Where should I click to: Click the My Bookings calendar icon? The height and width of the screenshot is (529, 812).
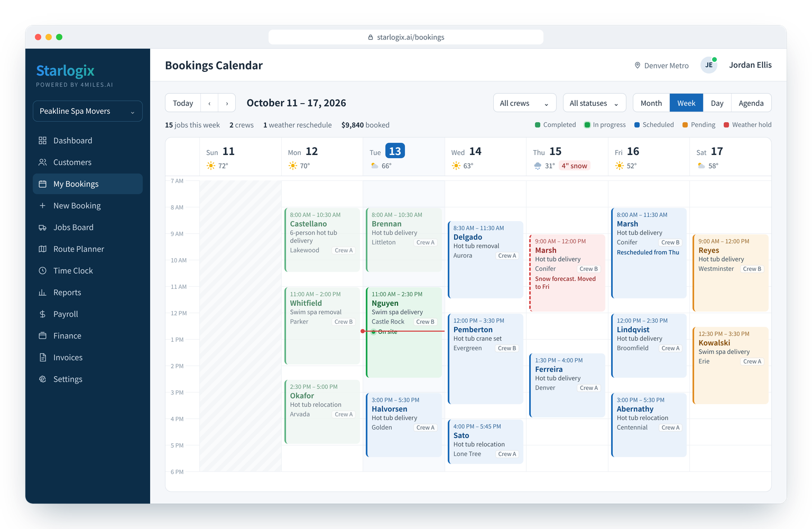click(x=42, y=184)
